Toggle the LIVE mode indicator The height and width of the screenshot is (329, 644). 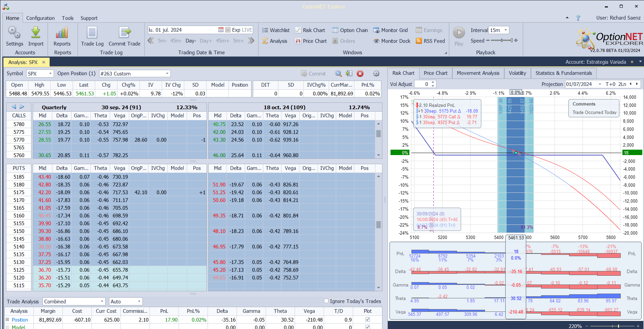point(247,30)
